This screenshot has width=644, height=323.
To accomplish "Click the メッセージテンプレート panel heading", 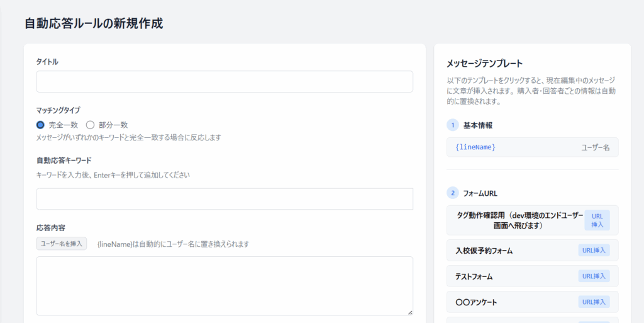I will coord(485,64).
